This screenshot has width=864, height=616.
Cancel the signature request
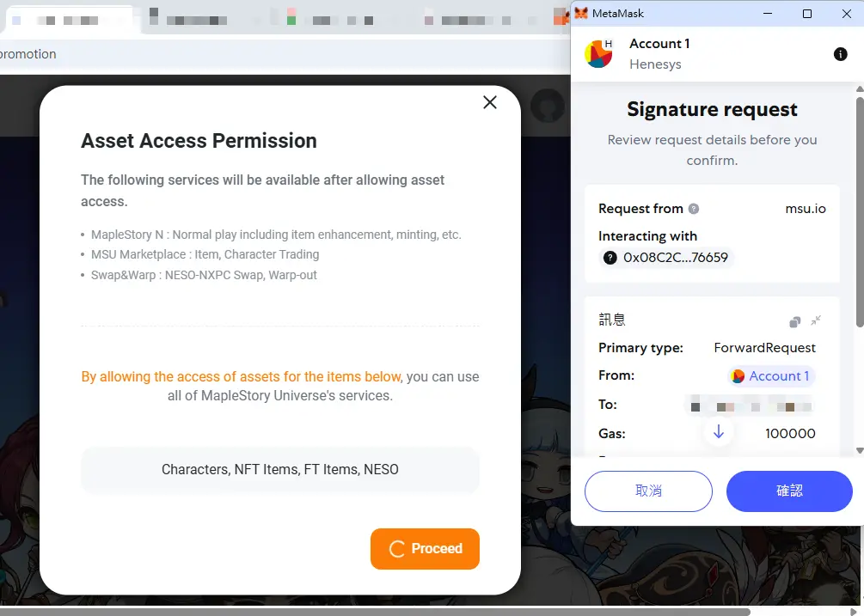pos(648,491)
